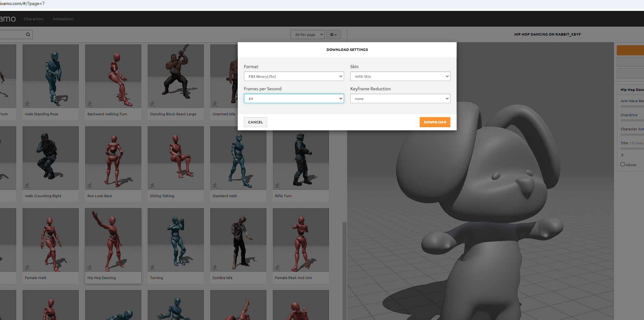
Task: Click the "Standard Walk" label
Action: click(x=225, y=196)
